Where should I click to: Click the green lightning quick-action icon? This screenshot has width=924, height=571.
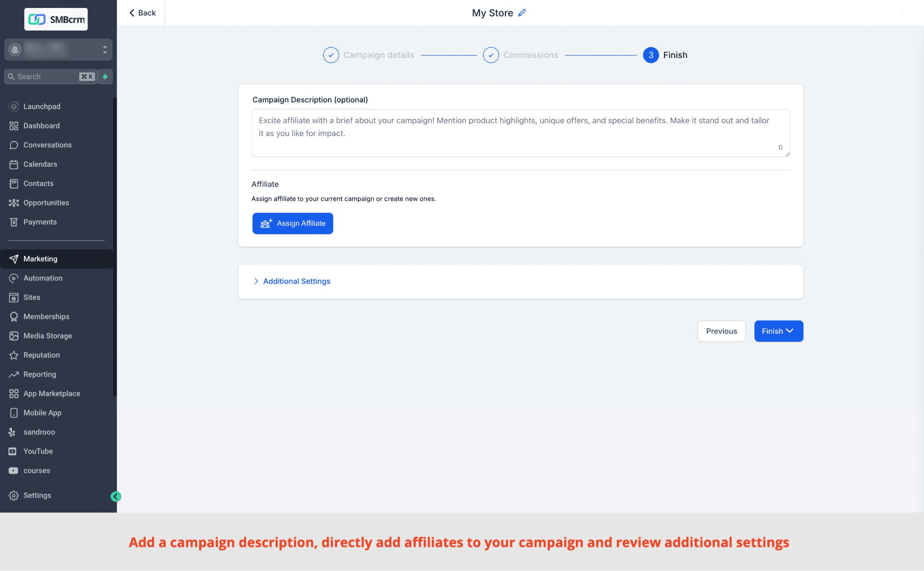pos(105,77)
